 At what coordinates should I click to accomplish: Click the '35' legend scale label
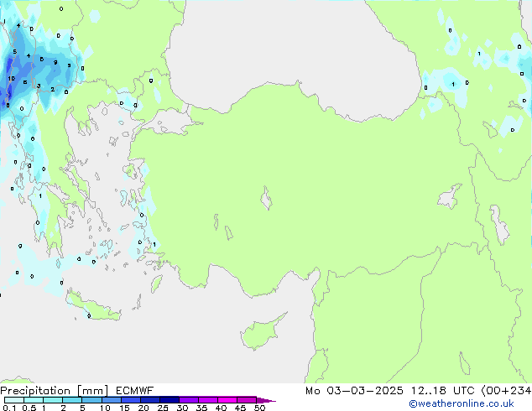tap(201, 408)
